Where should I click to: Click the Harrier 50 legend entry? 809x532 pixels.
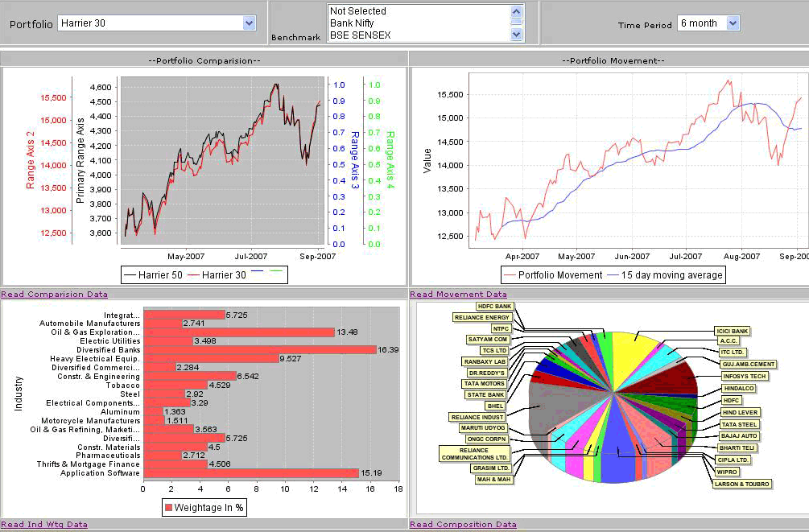154,275
